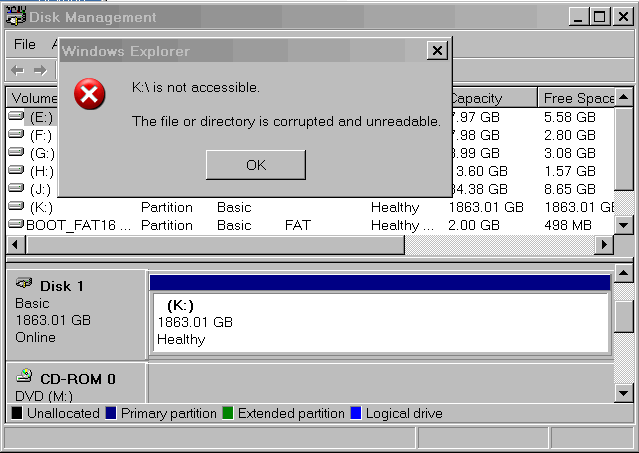The height and width of the screenshot is (453, 639).
Task: Sort by the Capacity column header
Action: click(494, 98)
